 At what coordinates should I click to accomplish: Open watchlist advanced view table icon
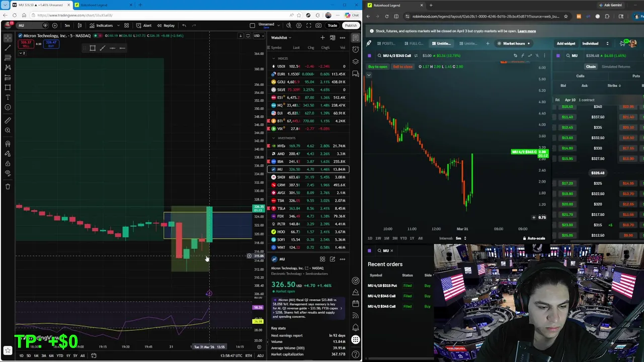[333, 38]
